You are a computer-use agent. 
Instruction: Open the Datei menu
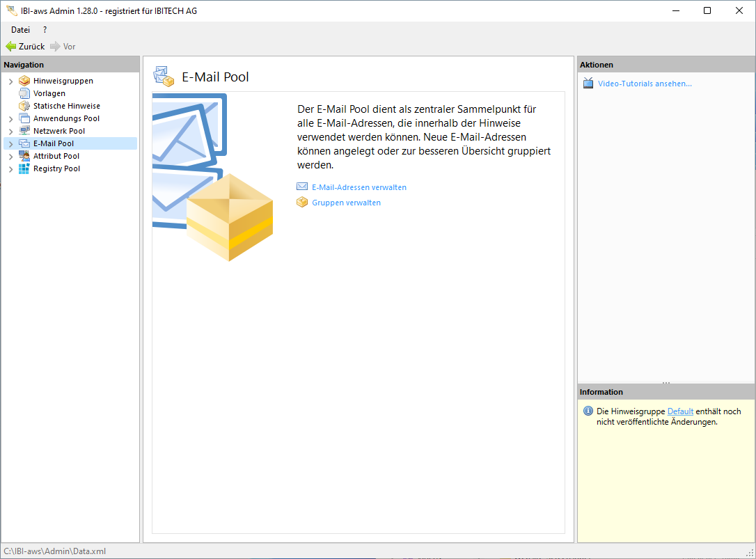(20, 30)
